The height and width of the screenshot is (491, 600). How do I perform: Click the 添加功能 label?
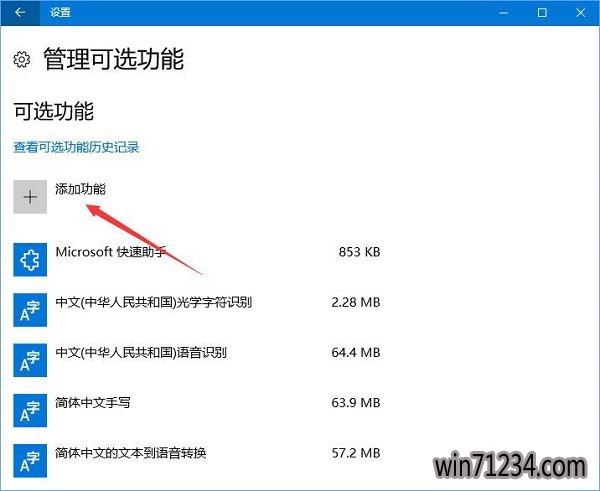80,189
